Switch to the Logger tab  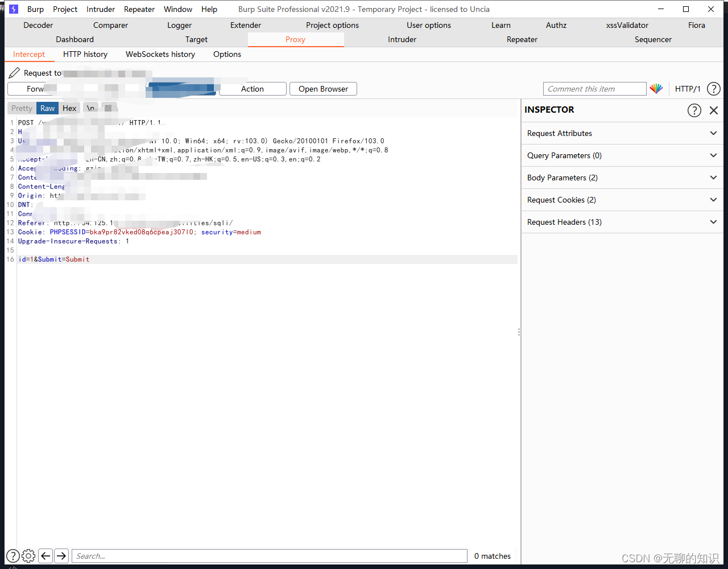(x=180, y=25)
